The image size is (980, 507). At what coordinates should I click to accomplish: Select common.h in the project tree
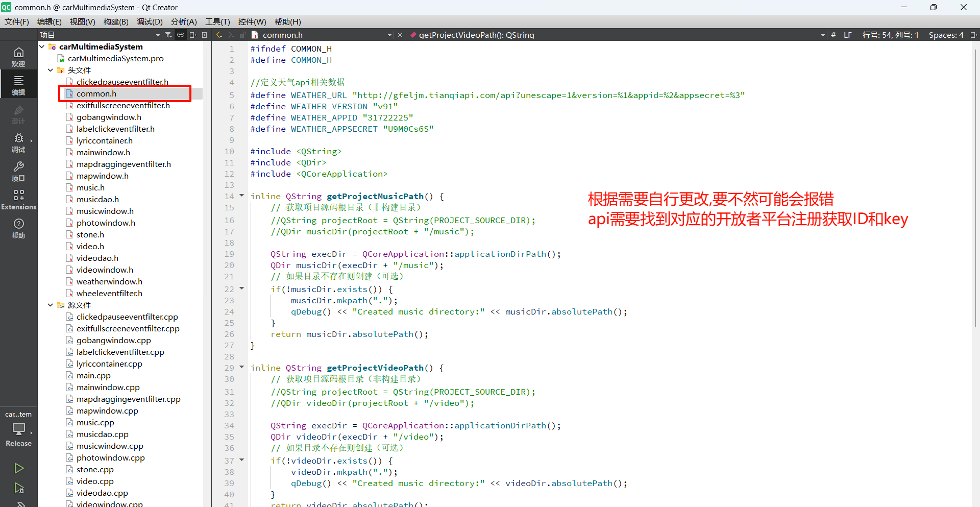click(x=96, y=93)
